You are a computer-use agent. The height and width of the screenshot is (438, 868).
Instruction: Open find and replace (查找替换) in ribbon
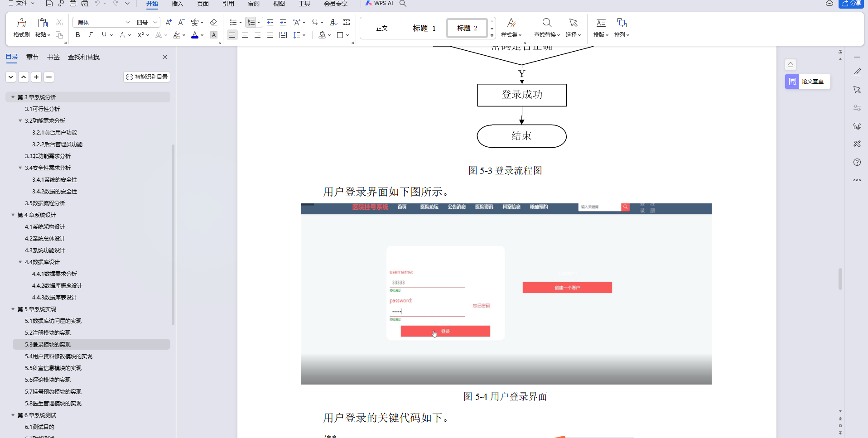(546, 28)
